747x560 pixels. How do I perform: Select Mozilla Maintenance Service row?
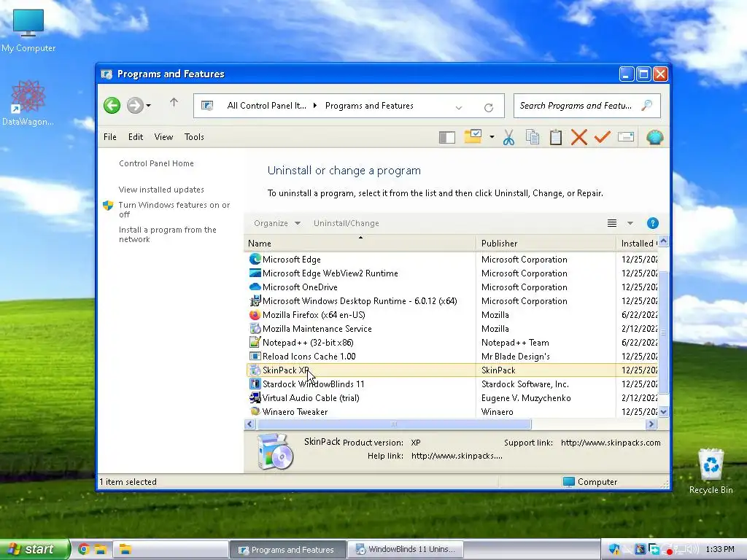[x=452, y=329]
